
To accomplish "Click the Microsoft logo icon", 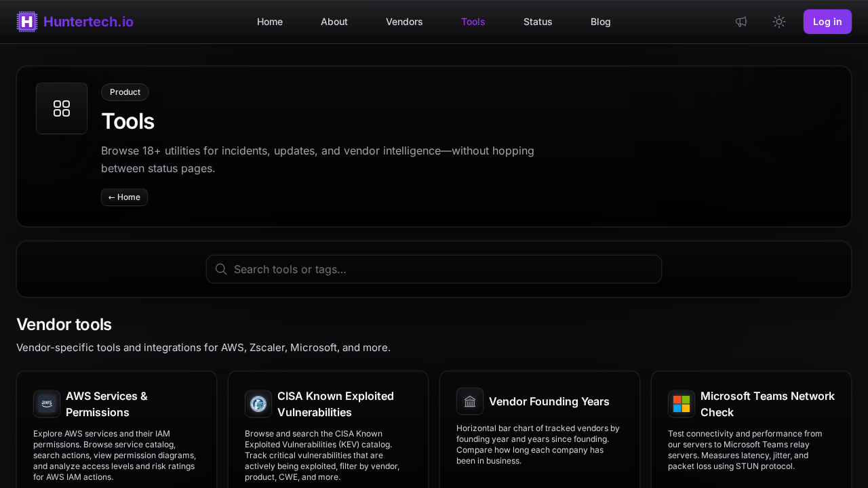I will [x=682, y=404].
